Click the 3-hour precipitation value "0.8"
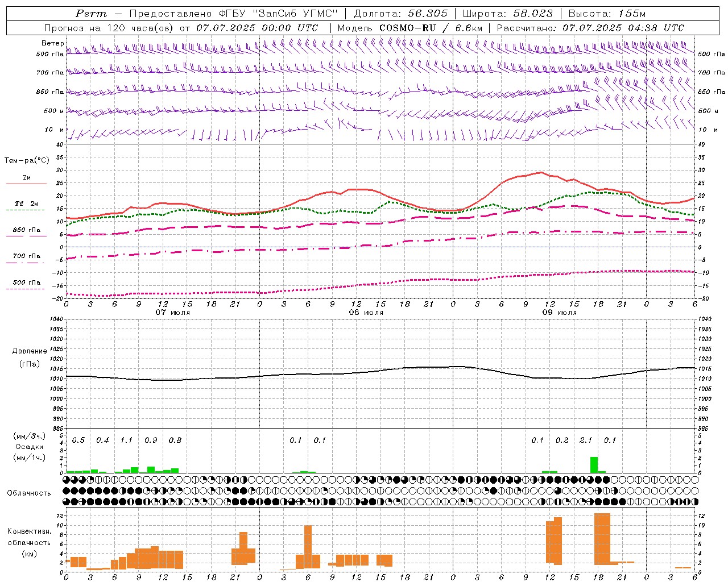The image size is (728, 582). 175,440
